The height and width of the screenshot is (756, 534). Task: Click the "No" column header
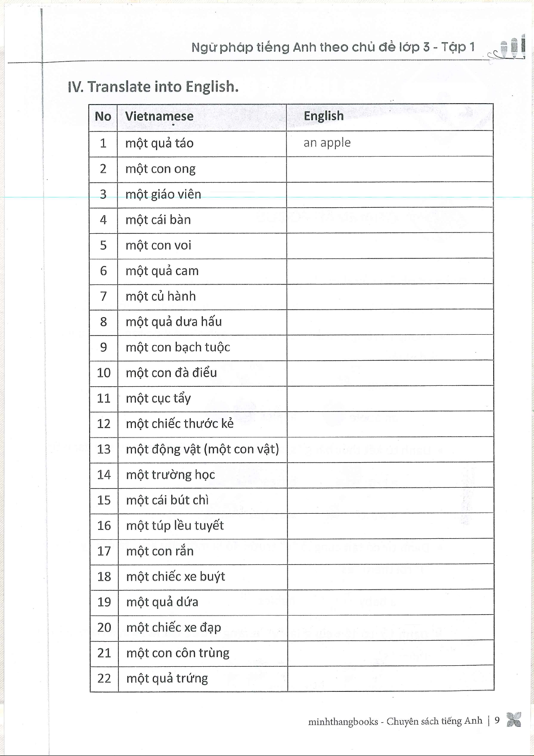(x=103, y=117)
